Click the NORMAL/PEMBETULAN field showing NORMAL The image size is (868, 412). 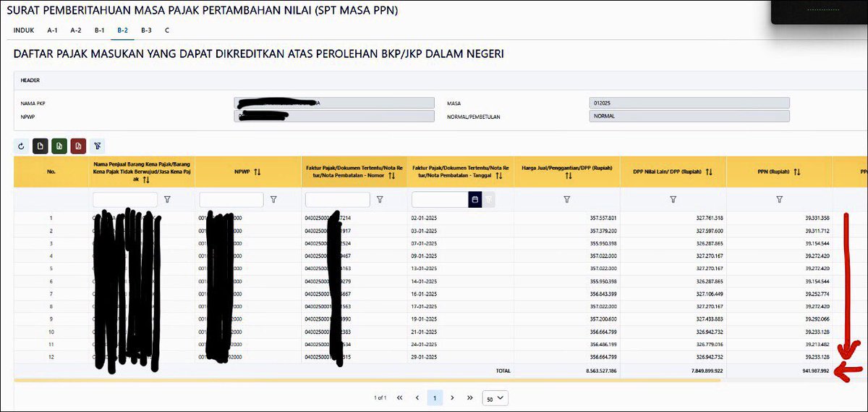click(689, 116)
